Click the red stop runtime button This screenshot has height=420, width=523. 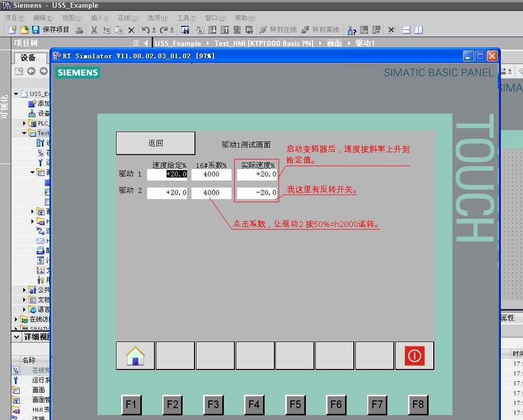point(415,356)
